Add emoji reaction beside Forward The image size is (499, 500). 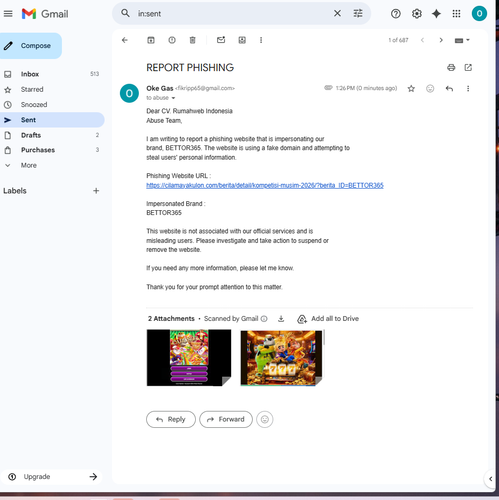point(265,419)
